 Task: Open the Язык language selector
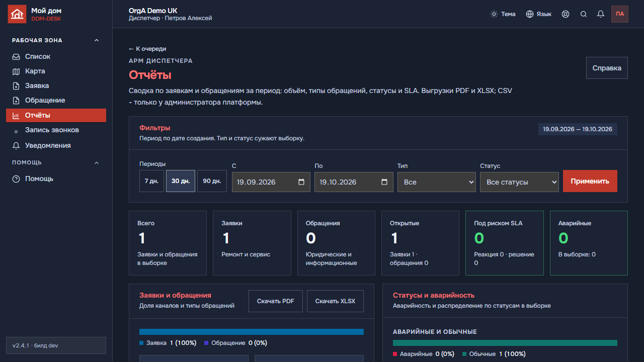539,14
